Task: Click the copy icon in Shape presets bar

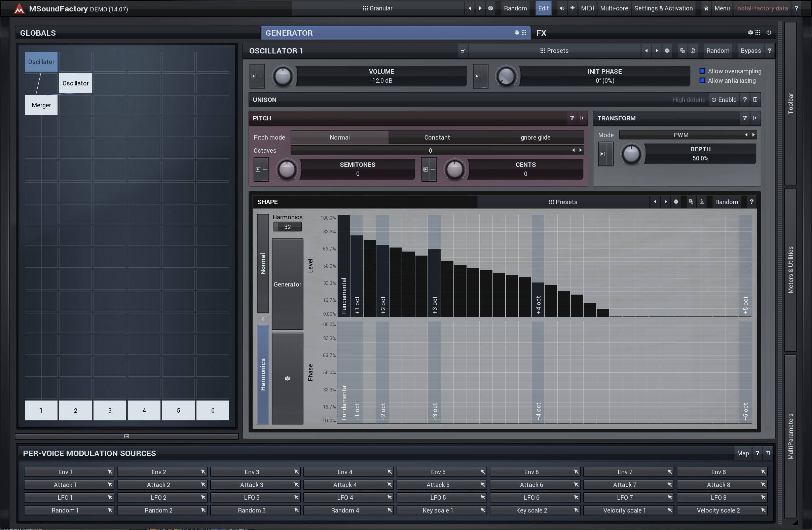Action: tap(691, 201)
